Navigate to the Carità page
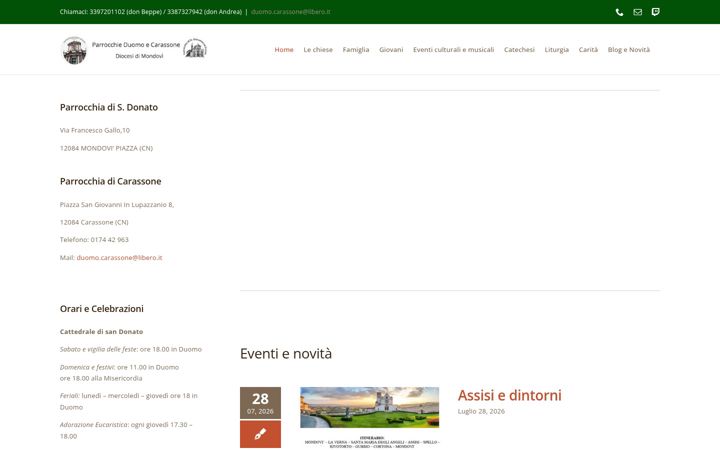Screen dimensions: 720x450 click(588, 50)
